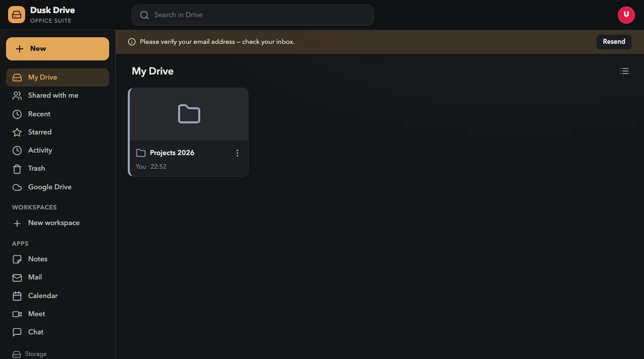Open Google Drive integration
The width and height of the screenshot is (644, 359).
pyautogui.click(x=57, y=187)
